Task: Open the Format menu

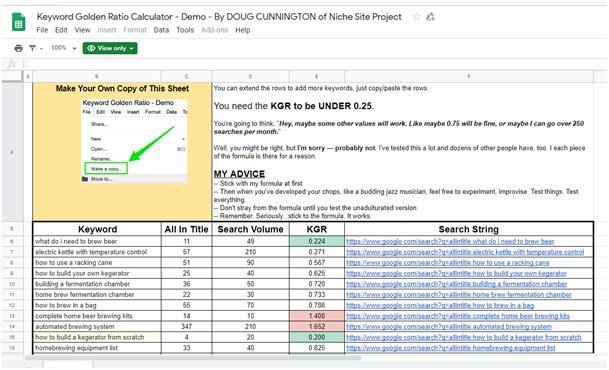Action: 135,30
